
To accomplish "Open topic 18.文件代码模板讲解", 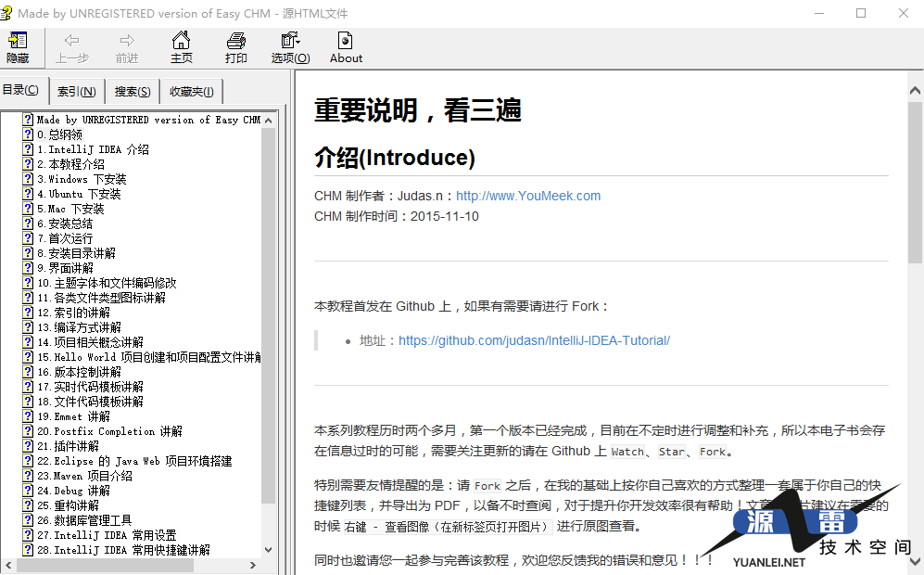I will pos(90,402).
